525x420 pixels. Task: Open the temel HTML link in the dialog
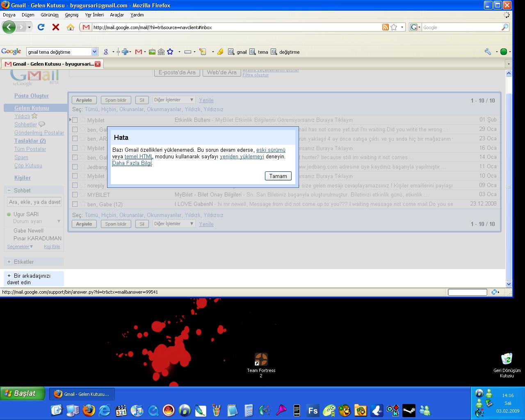pyautogui.click(x=139, y=157)
